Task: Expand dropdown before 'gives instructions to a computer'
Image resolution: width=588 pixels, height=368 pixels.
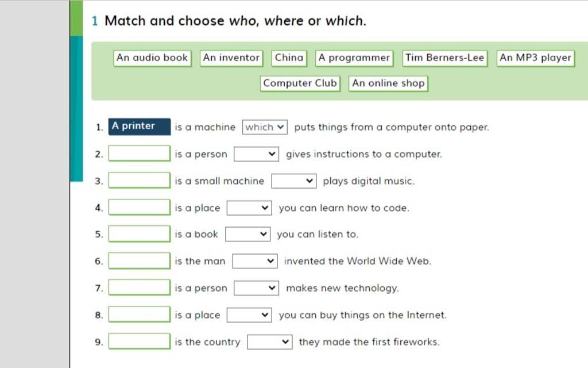Action: click(x=257, y=154)
